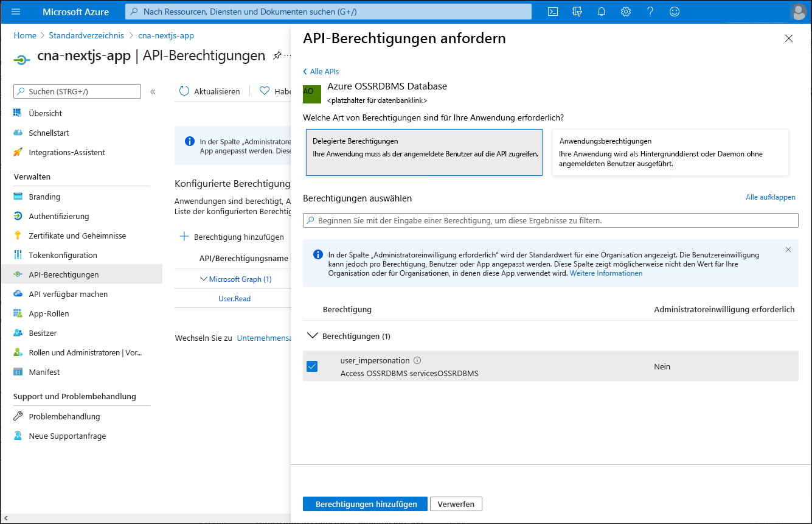Click the API verfügbar machen cloud icon
Image resolution: width=812 pixels, height=524 pixels.
18,294
